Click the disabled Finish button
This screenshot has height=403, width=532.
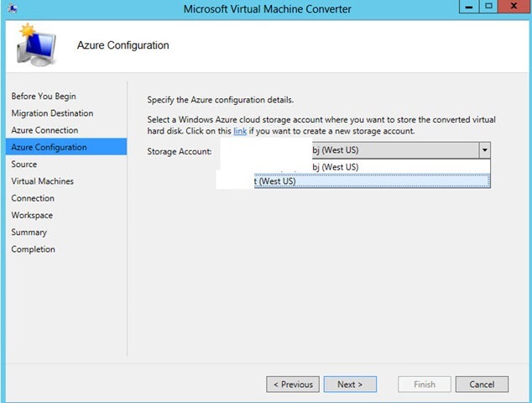pos(425,385)
